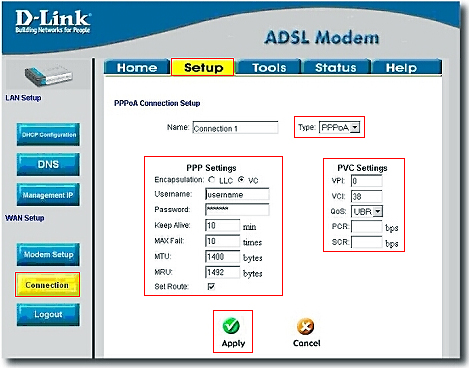Click the VPI input field
469x368 pixels.
point(367,181)
